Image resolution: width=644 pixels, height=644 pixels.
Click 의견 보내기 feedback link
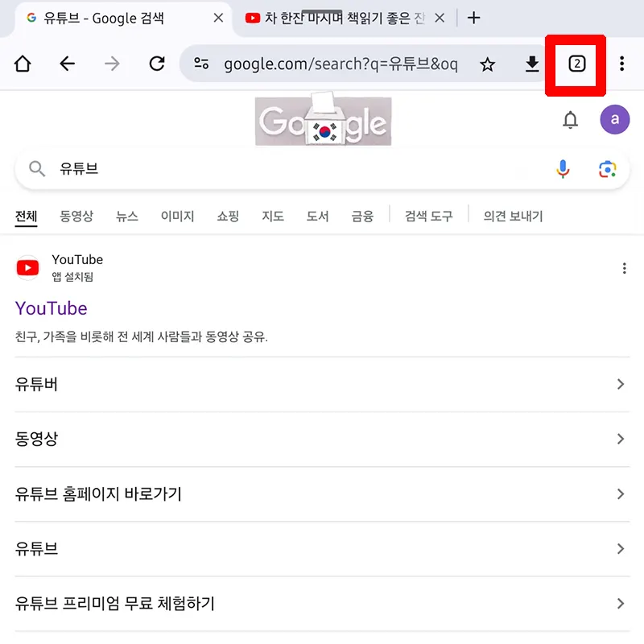click(x=513, y=216)
